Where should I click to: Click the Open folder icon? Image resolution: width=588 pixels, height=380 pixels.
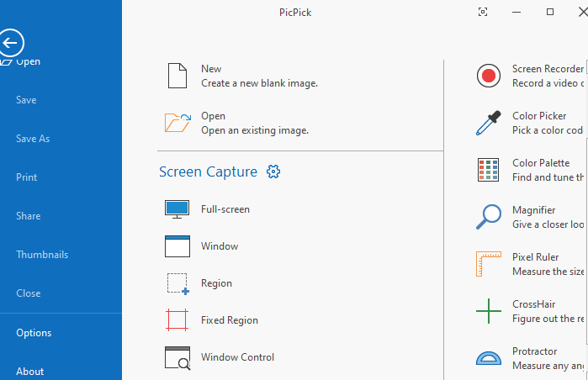pyautogui.click(x=177, y=123)
